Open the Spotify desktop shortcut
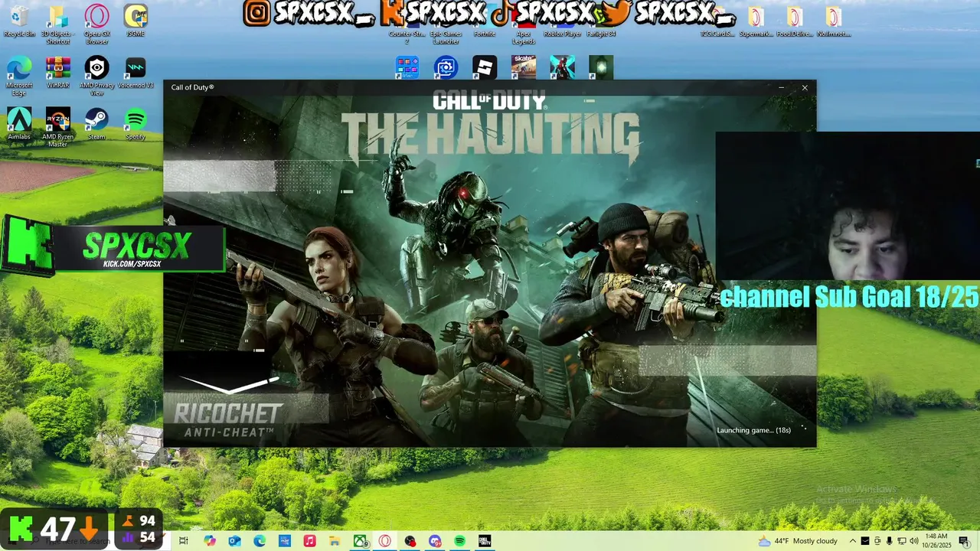 [x=136, y=124]
